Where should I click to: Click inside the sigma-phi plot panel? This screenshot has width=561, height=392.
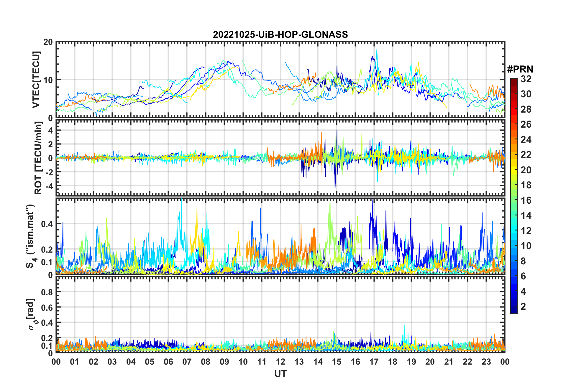coord(280,314)
